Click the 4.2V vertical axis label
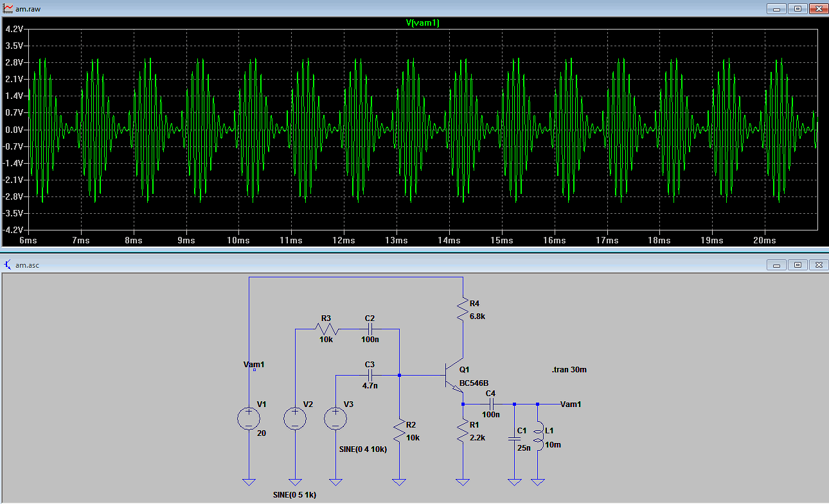The image size is (829, 504). (14, 30)
